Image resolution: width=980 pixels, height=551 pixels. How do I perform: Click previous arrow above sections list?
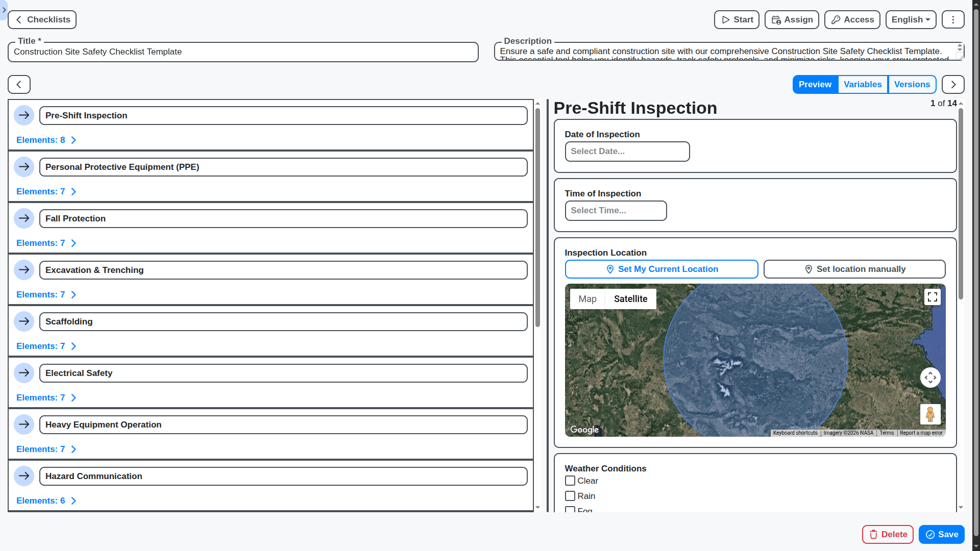coord(19,85)
